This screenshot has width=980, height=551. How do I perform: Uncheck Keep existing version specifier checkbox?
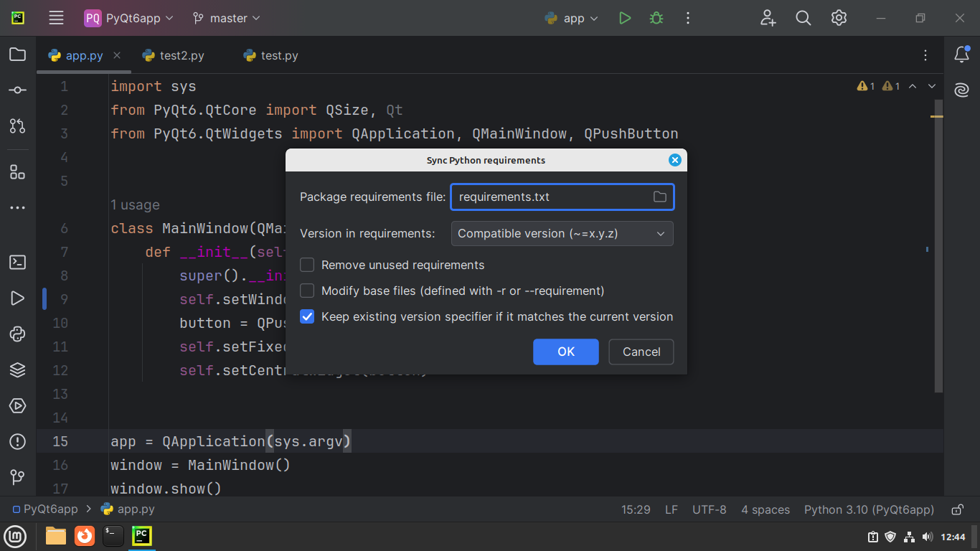point(307,316)
